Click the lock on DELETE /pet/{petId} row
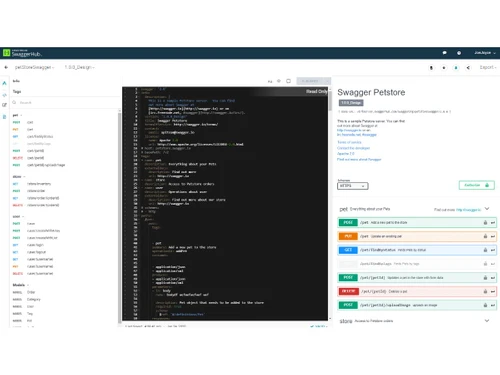Viewport: 500px width, 375px height. (485, 291)
